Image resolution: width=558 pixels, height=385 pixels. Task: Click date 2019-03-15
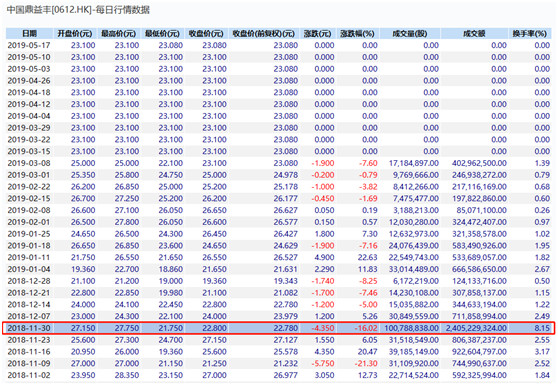click(x=29, y=151)
